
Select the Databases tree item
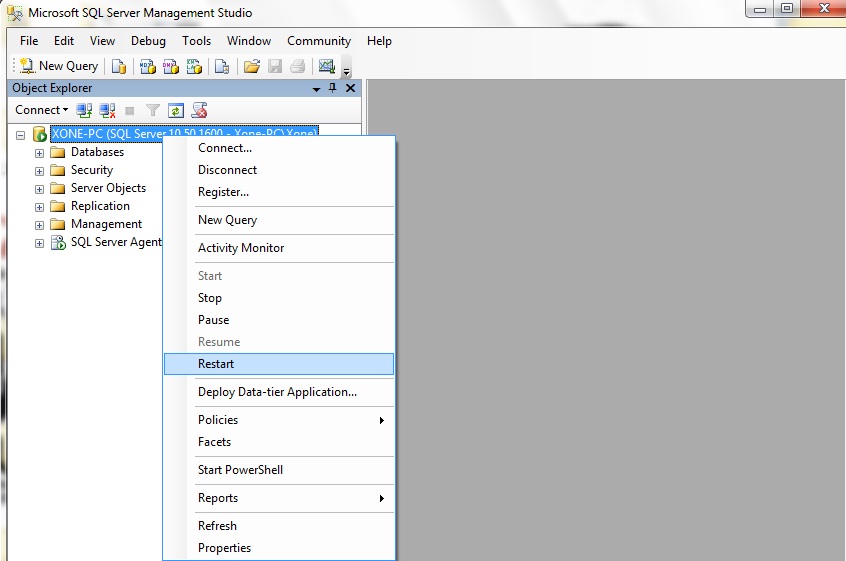pos(97,152)
